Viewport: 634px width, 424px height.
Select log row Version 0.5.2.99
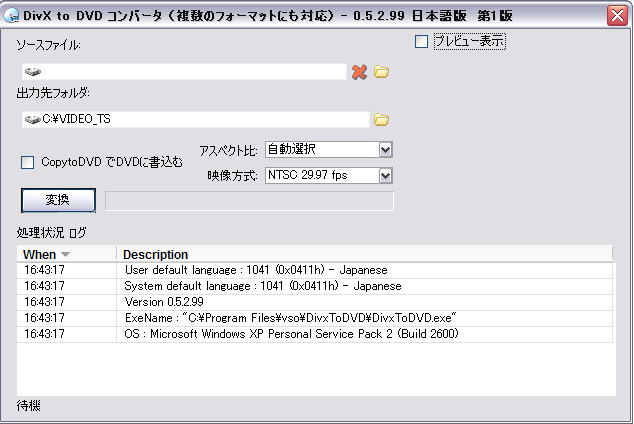click(x=315, y=302)
